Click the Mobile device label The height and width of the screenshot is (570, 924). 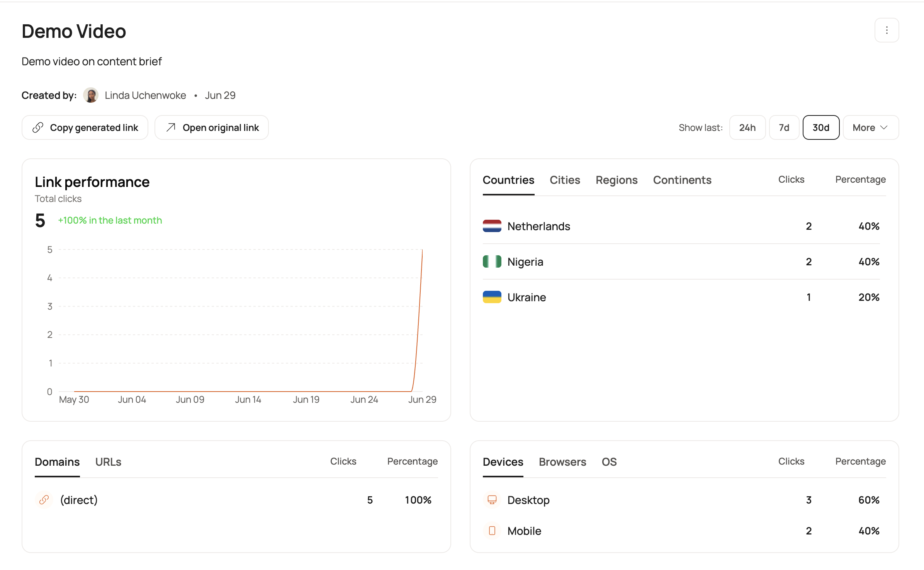(x=524, y=531)
